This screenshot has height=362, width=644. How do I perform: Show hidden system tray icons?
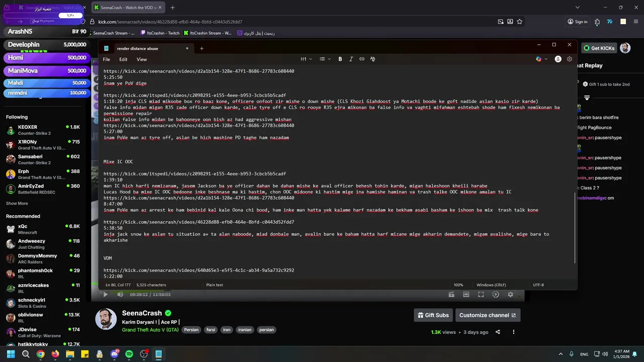click(560, 354)
